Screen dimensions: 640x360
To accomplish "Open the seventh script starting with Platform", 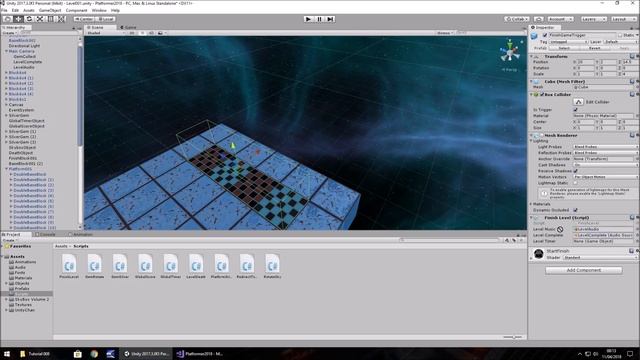I will (221, 264).
